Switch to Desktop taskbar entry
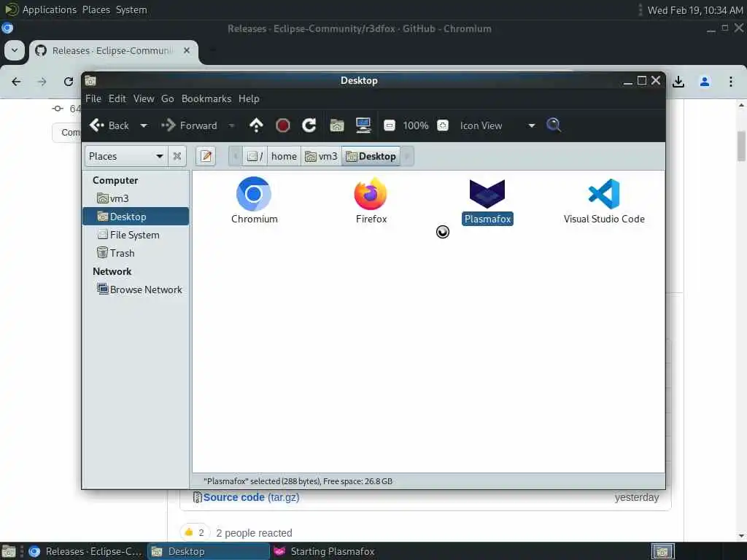This screenshot has height=560, width=747. pyautogui.click(x=208, y=551)
